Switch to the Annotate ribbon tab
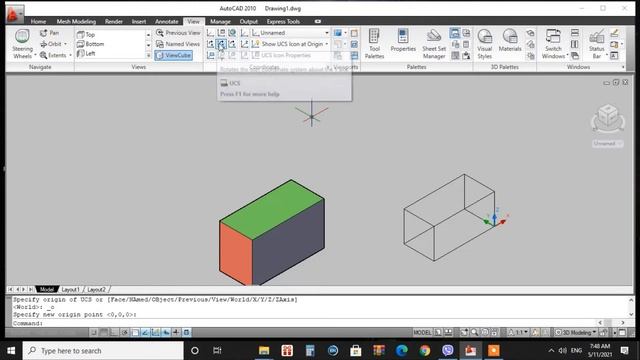The width and height of the screenshot is (640, 360). [x=167, y=21]
